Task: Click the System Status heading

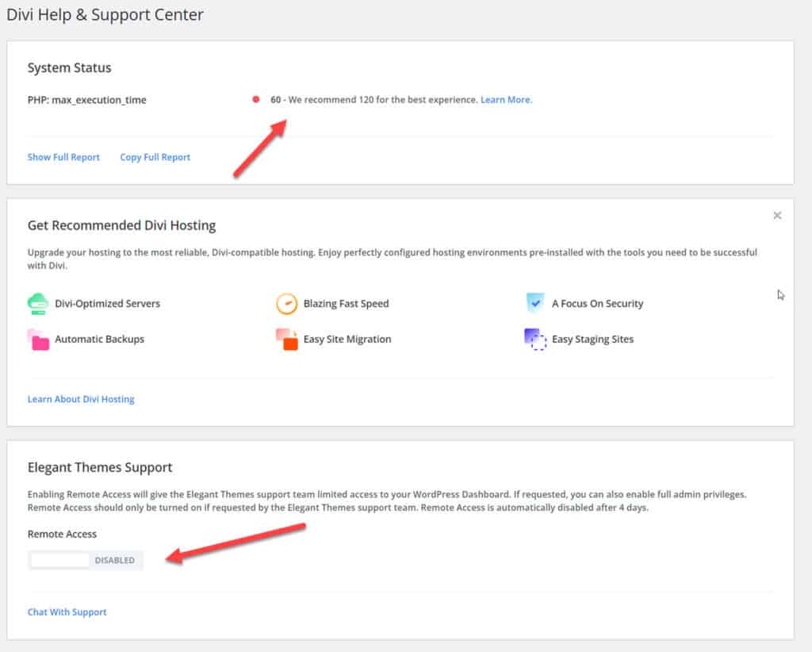Action: pos(70,68)
